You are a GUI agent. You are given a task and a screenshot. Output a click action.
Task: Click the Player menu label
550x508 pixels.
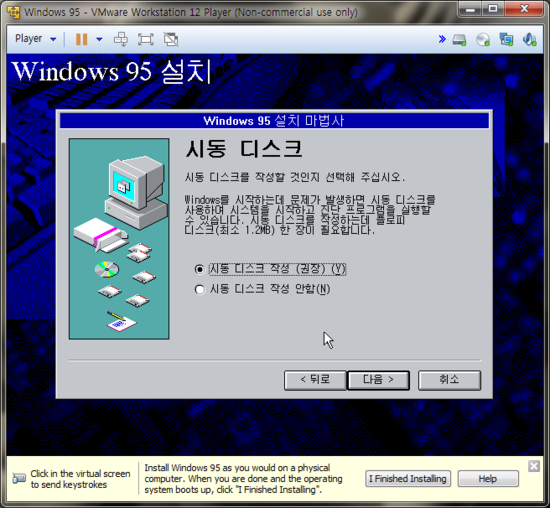[x=28, y=38]
